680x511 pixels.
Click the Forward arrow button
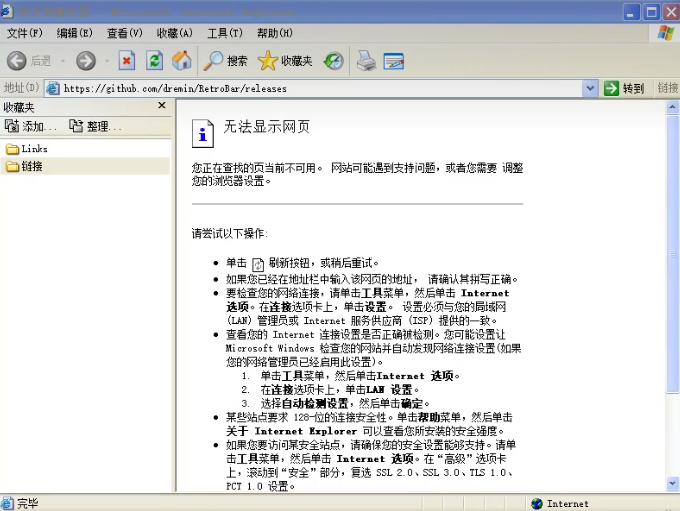86,61
